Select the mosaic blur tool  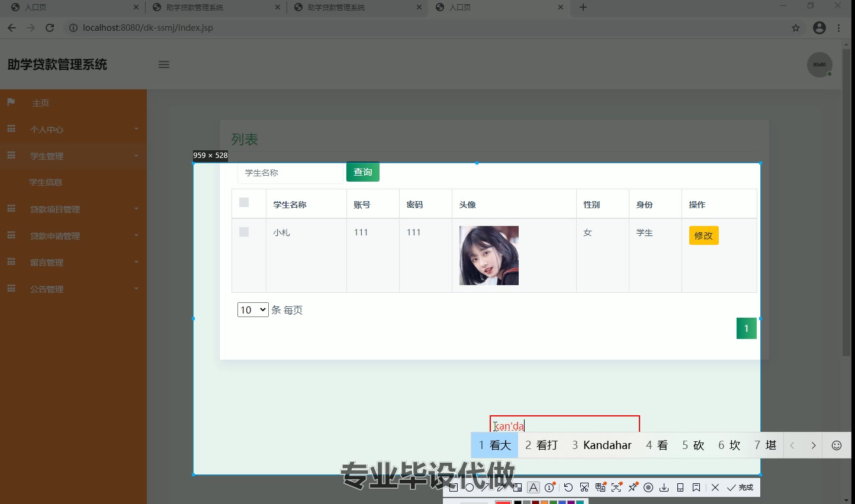[517, 487]
